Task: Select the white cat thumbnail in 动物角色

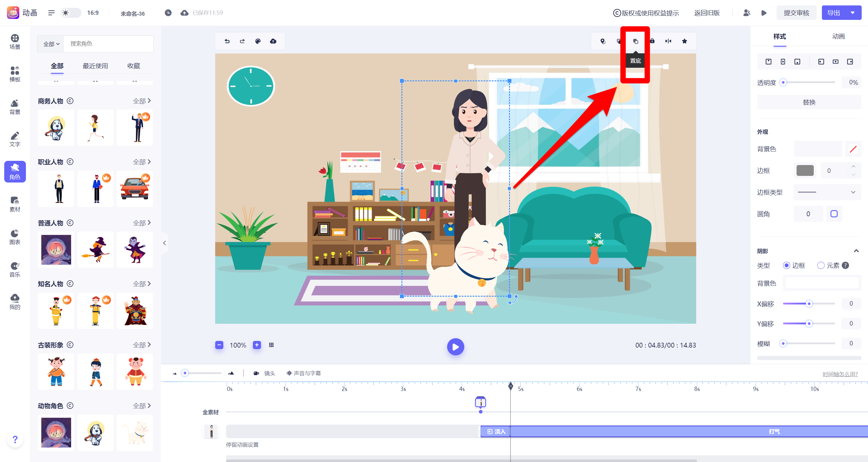Action: (x=135, y=433)
